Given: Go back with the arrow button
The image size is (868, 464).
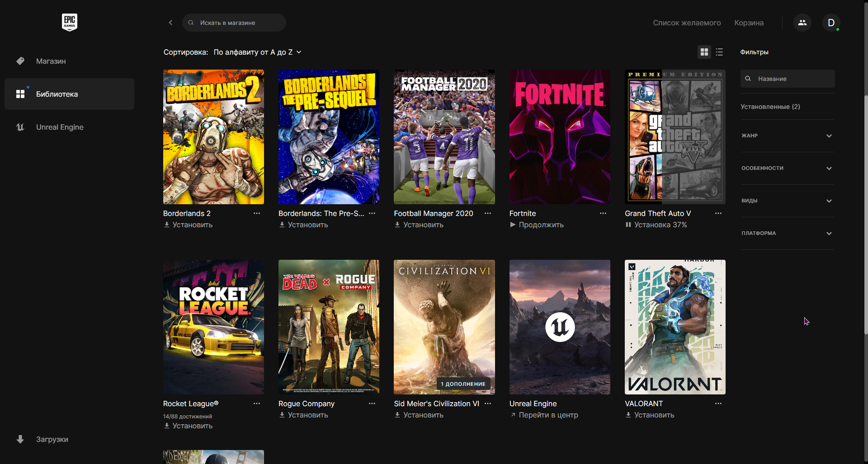Looking at the screenshot, I should pyautogui.click(x=170, y=23).
